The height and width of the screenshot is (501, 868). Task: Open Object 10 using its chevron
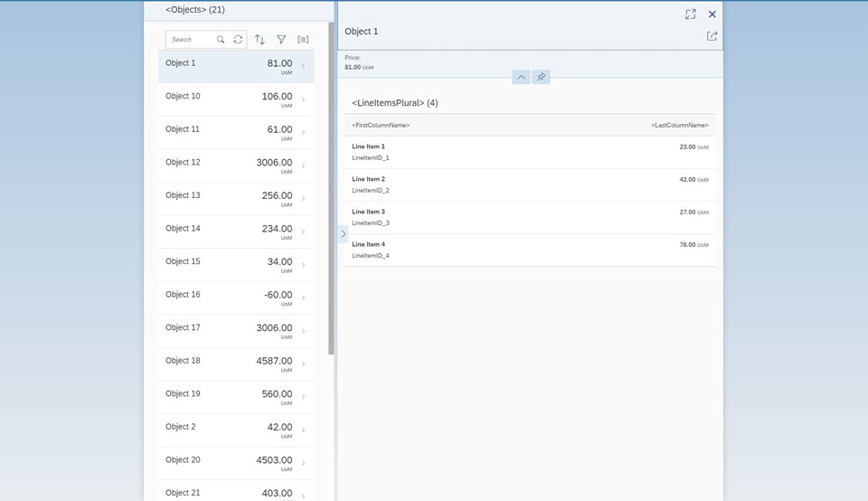pos(303,99)
